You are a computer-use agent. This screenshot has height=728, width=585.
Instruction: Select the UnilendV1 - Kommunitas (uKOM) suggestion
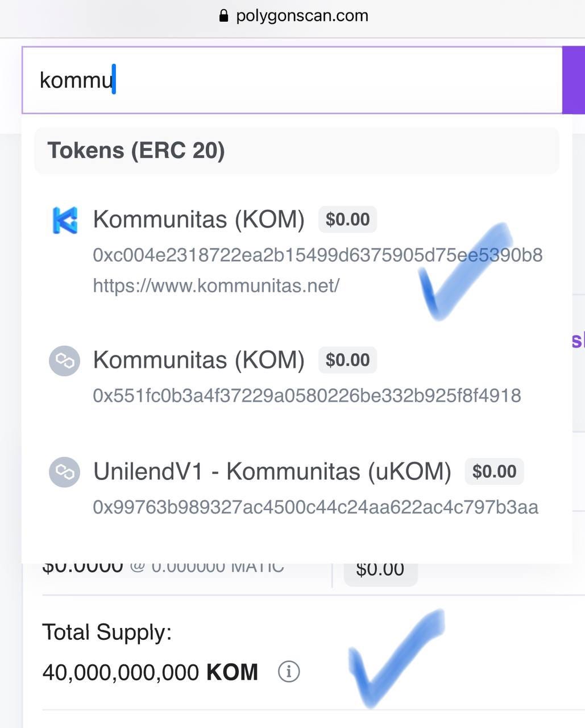pyautogui.click(x=272, y=471)
